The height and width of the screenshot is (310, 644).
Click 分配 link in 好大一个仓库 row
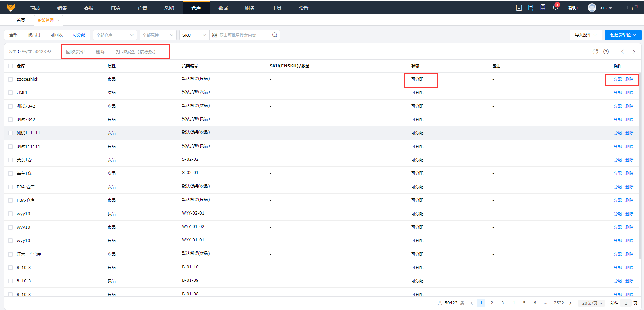tap(618, 254)
